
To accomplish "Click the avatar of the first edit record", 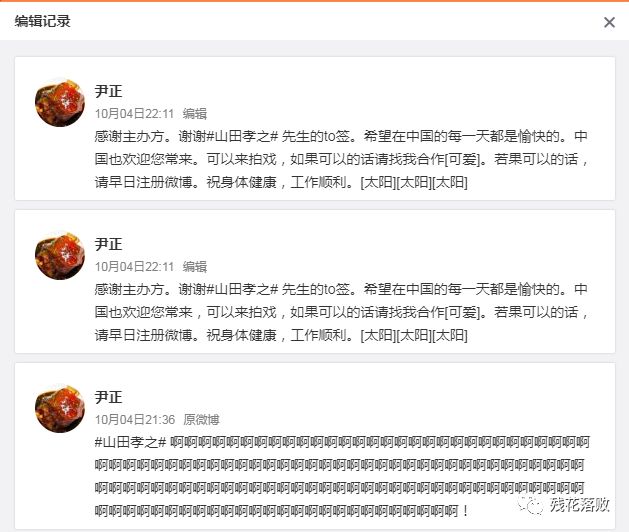I will tap(60, 102).
